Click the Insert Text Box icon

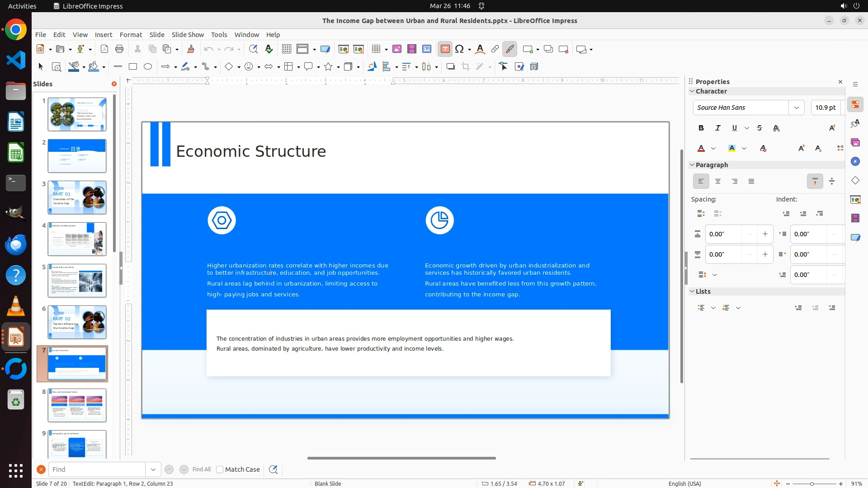click(x=445, y=49)
